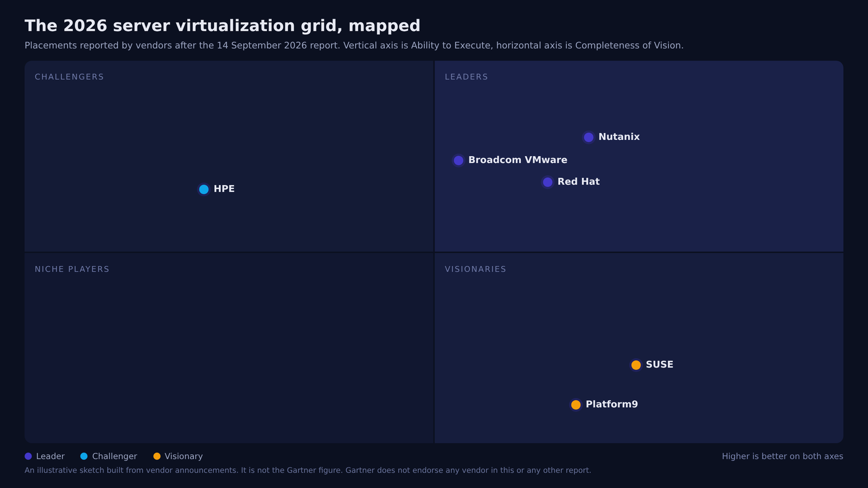
Task: Click the chart title about virtualization grid
Action: pyautogui.click(x=222, y=26)
